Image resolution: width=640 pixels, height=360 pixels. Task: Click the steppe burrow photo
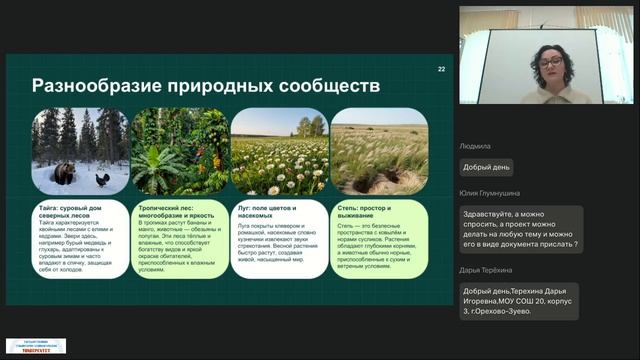click(379, 151)
